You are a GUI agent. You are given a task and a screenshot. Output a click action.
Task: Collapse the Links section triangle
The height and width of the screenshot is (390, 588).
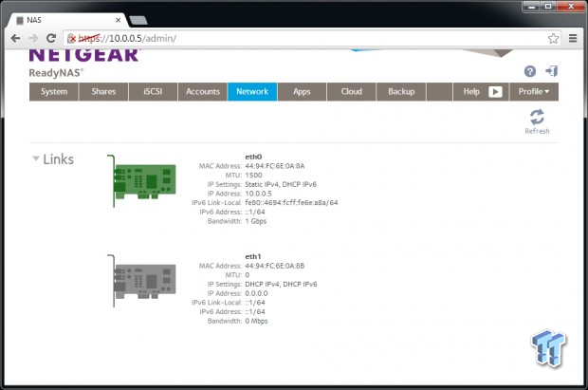[36, 158]
